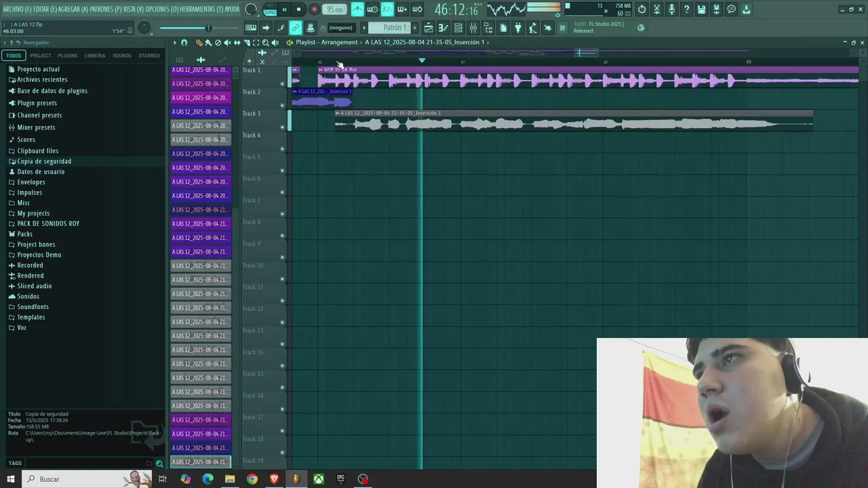Open the browser tree view icon
Screen dimensions: 868x488
click(488, 28)
